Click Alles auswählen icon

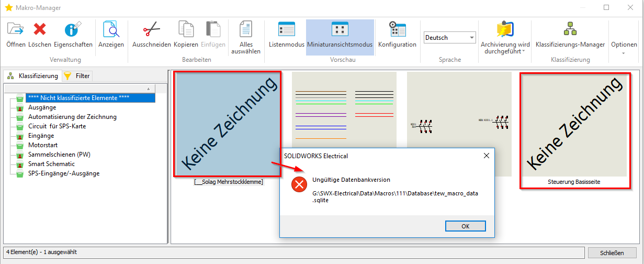246,30
